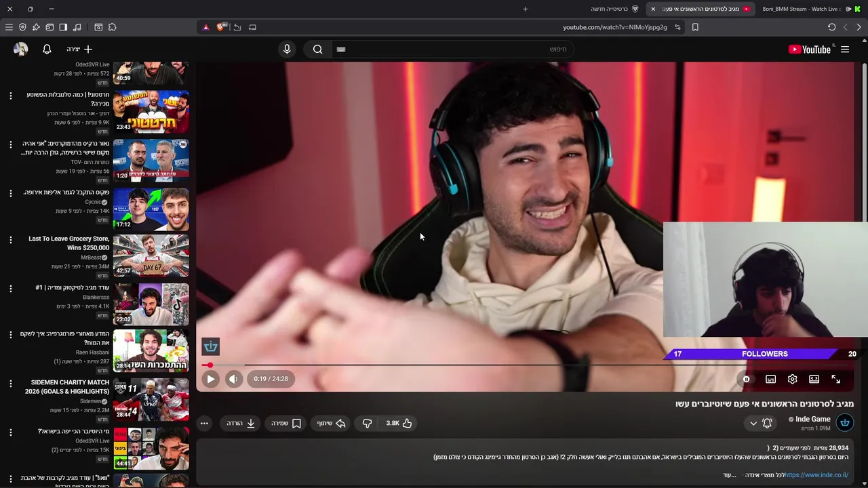The image size is (868, 488).
Task: Open options menu for MrBeast video
Action: pyautogui.click(x=10, y=240)
